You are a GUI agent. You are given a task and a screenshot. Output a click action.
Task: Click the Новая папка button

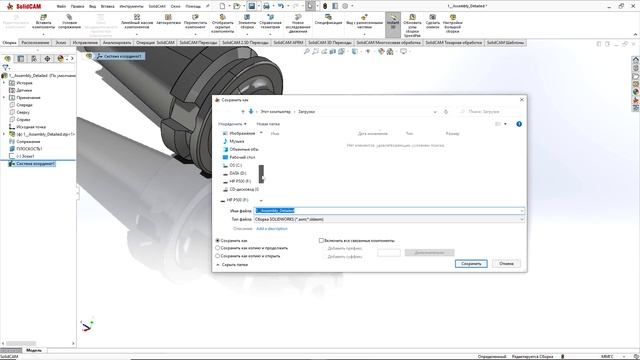point(268,124)
